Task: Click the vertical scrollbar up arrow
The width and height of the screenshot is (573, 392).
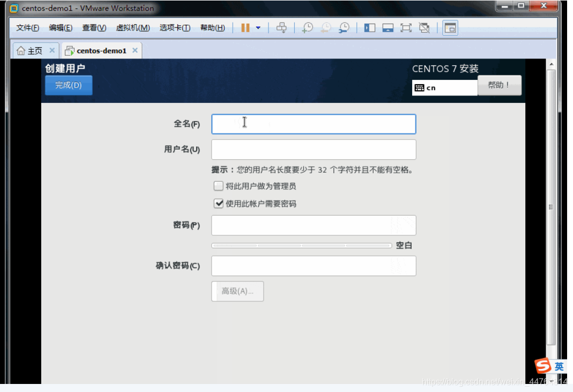Action: tap(552, 64)
